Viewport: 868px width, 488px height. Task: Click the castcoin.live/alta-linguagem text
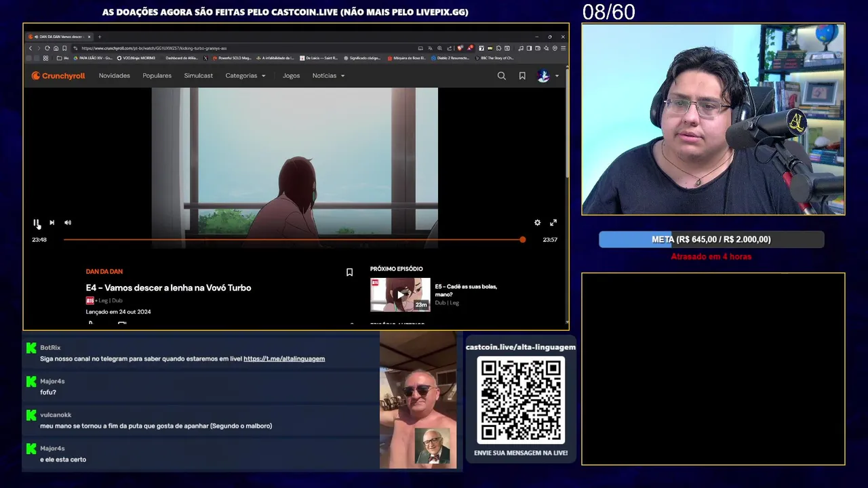coord(521,347)
